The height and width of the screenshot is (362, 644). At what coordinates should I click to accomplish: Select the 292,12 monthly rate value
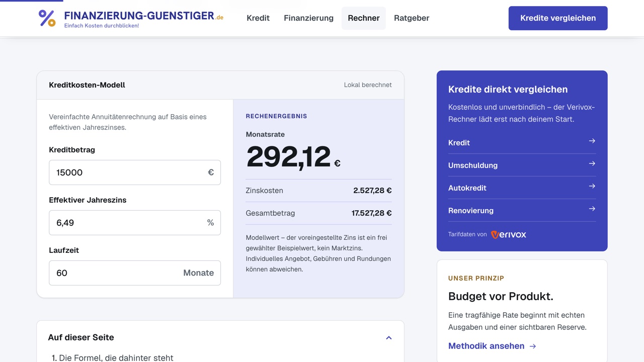288,157
